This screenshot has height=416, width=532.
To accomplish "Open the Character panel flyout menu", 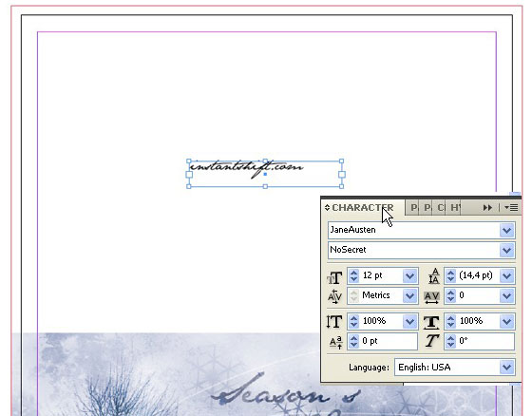I will point(511,207).
